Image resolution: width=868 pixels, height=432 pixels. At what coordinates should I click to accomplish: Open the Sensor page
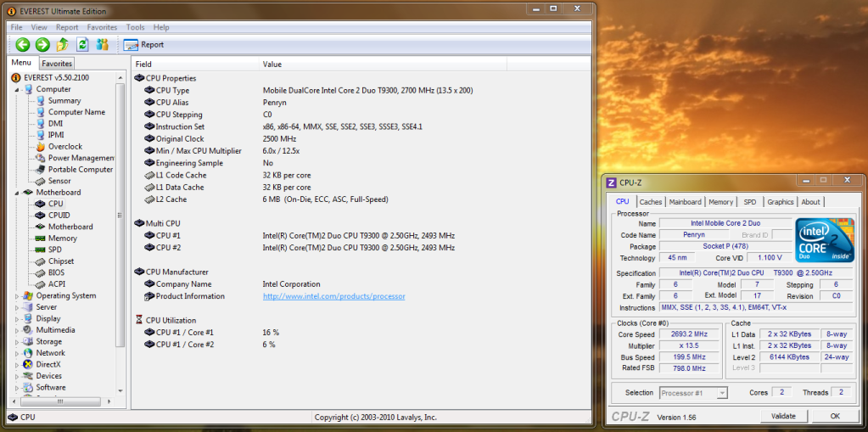coord(59,181)
